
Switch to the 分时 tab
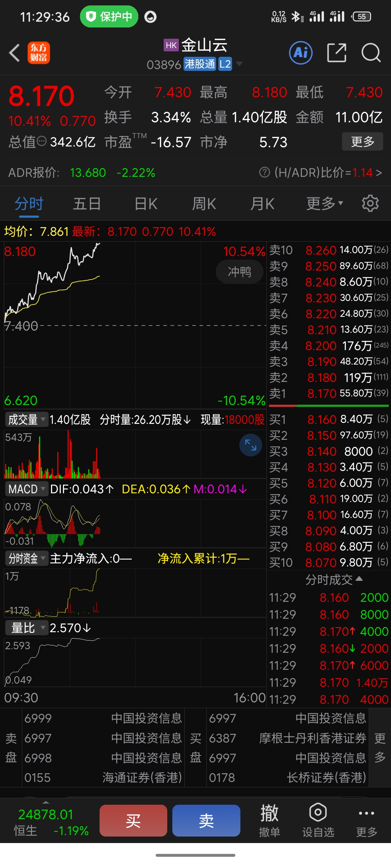coord(29,204)
